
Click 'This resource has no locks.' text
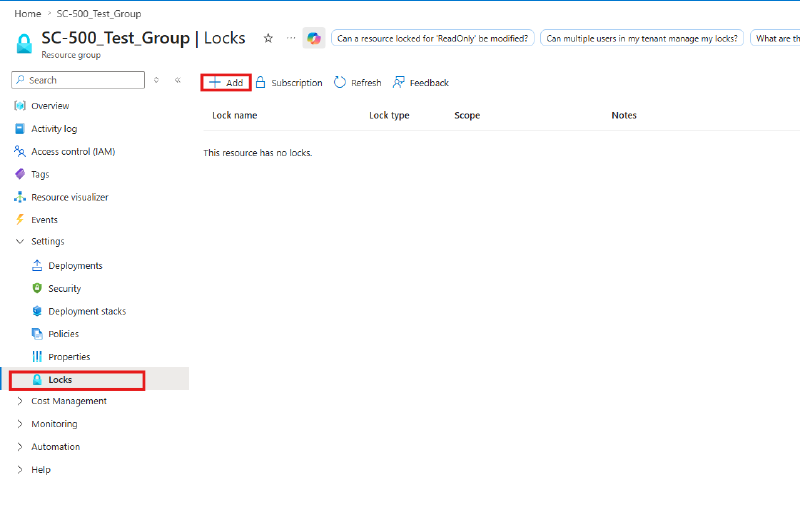[x=258, y=153]
